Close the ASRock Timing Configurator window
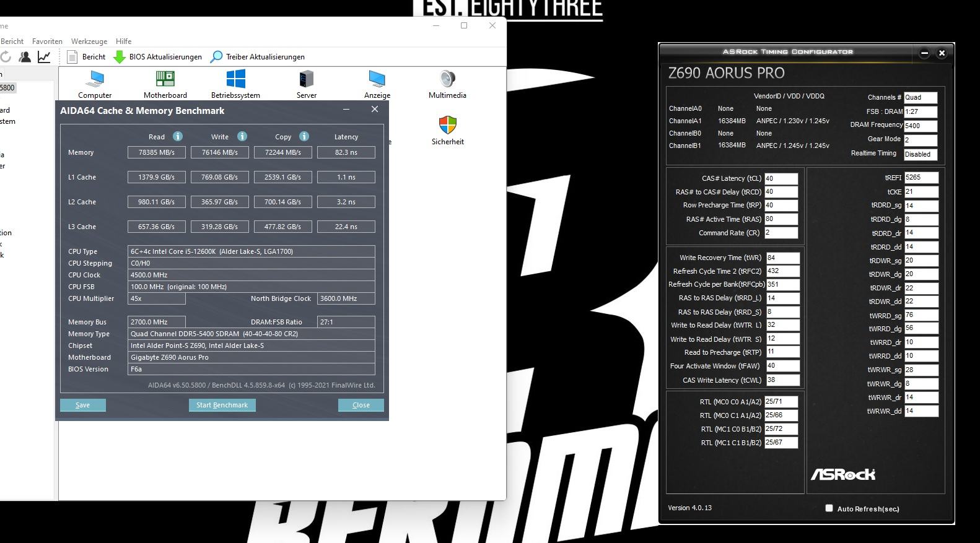Viewport: 980px width, 543px height. [942, 53]
